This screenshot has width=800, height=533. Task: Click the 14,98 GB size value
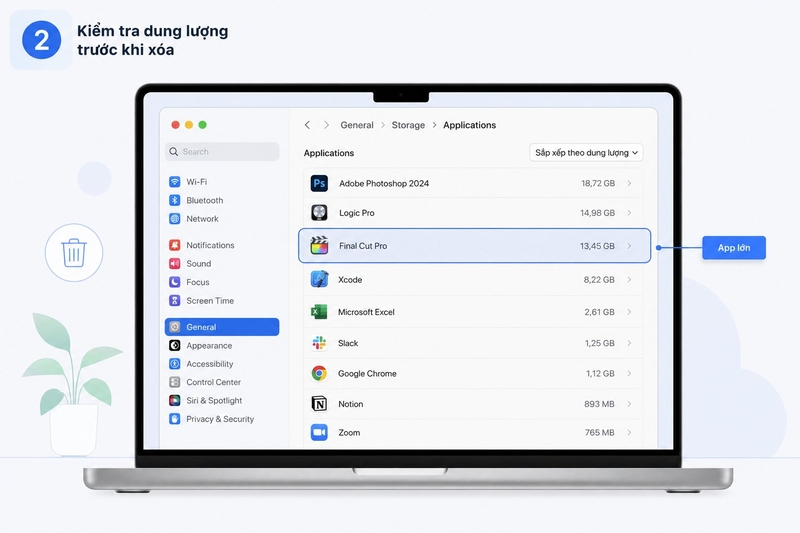pyautogui.click(x=597, y=213)
